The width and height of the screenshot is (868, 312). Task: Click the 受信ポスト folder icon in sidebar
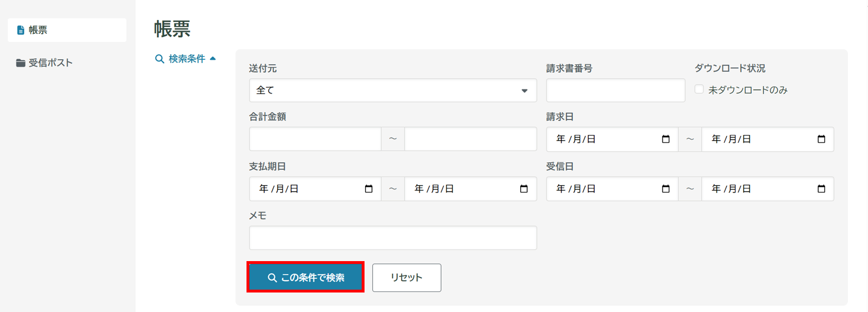(x=20, y=63)
